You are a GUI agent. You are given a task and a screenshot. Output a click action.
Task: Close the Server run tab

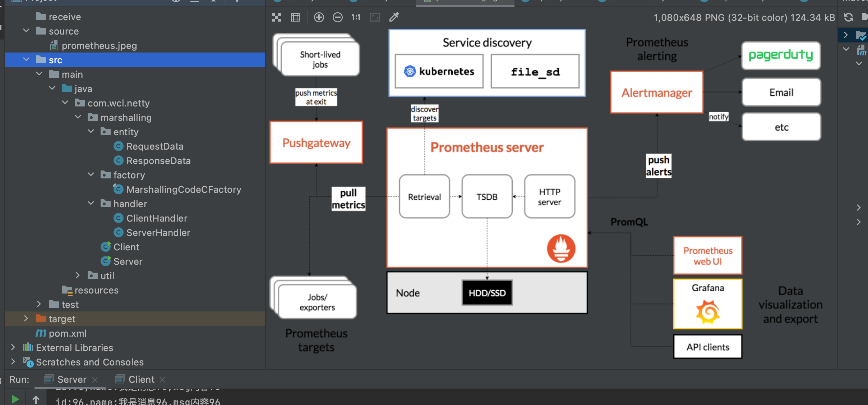point(95,380)
